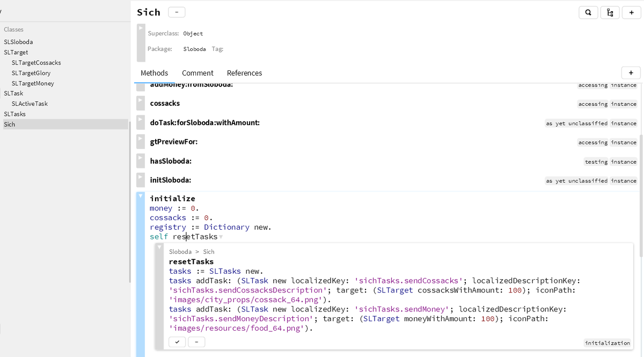The width and height of the screenshot is (644, 357).
Task: Open the References tab
Action: point(244,73)
